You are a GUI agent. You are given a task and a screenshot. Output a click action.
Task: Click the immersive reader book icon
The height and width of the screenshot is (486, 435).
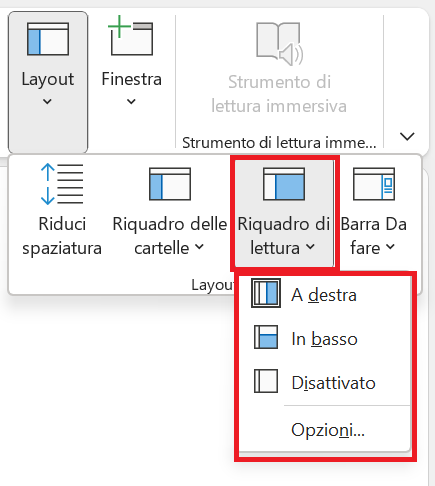pos(279,43)
